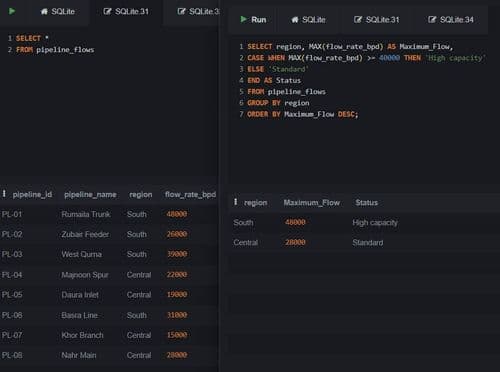500x372 pixels.
Task: Click edit icon on right SQLite 34 tab
Action: point(432,20)
